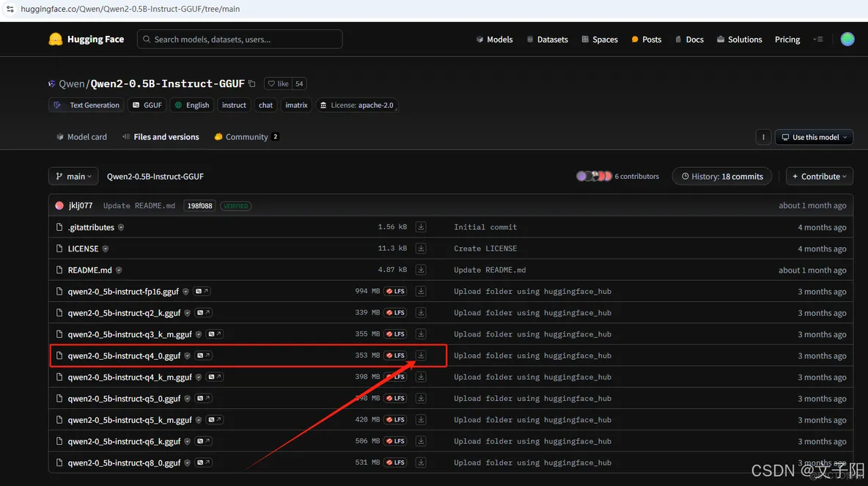Viewport: 868px width, 486px height.
Task: Open the README.md file link
Action: click(x=89, y=270)
